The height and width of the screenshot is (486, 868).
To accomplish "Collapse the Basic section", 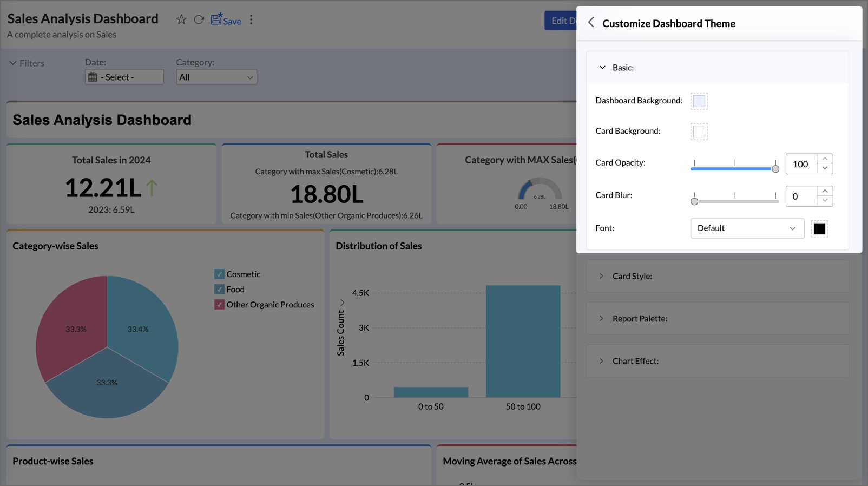I will (602, 68).
